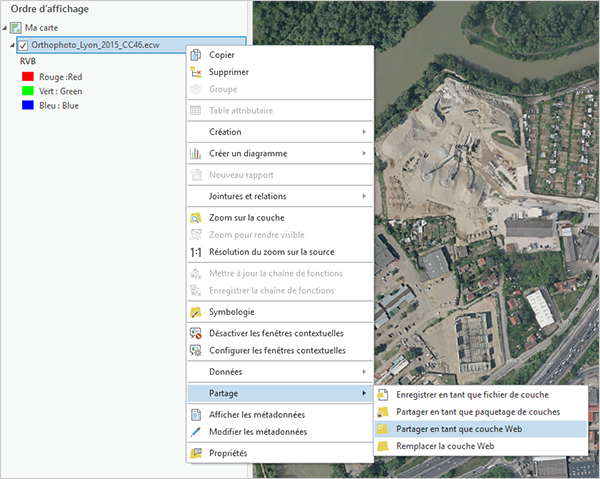The image size is (600, 479).
Task: Select Jointures et relations entry
Action: pos(280,196)
